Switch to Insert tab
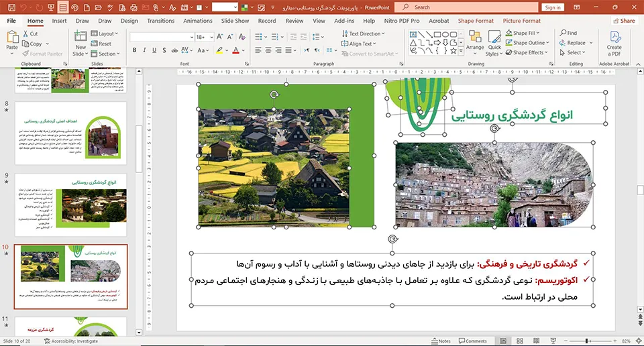The width and height of the screenshot is (644, 346). (x=59, y=21)
